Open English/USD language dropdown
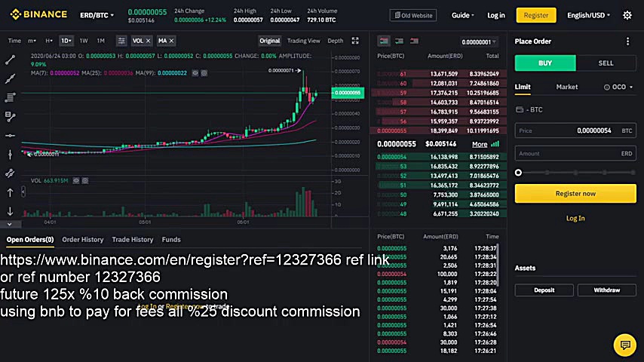The height and width of the screenshot is (362, 644). (x=588, y=15)
